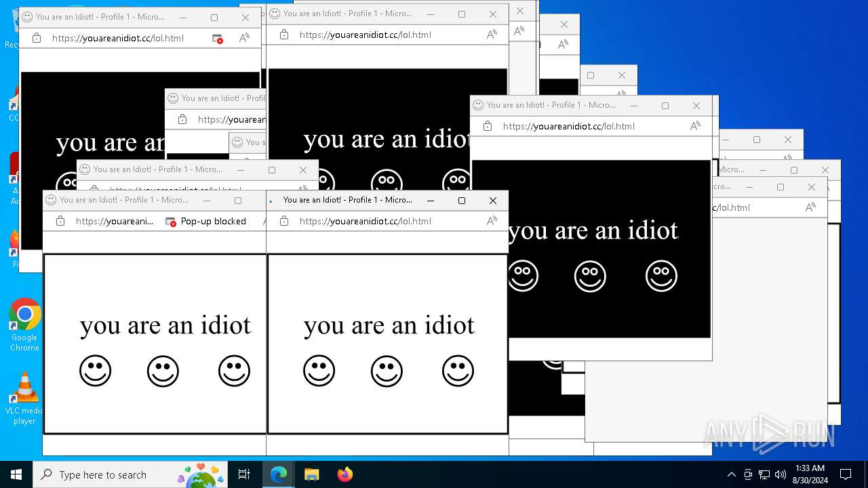The height and width of the screenshot is (488, 868).
Task: Show hidden system tray icons
Action: [731, 474]
